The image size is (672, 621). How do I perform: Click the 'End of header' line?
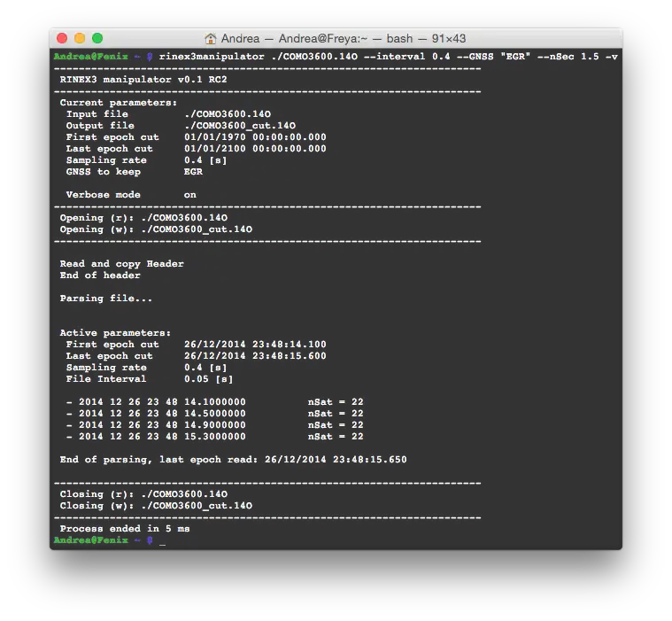click(100, 276)
